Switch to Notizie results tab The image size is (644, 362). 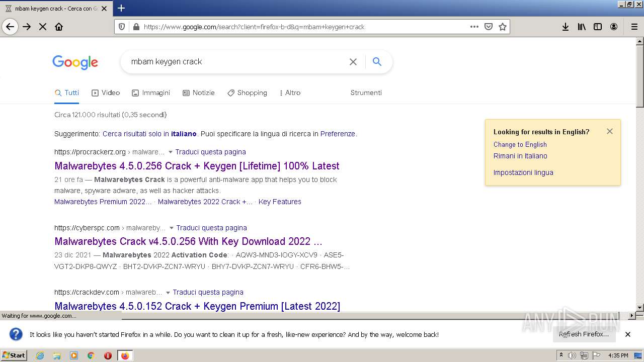[x=199, y=93]
